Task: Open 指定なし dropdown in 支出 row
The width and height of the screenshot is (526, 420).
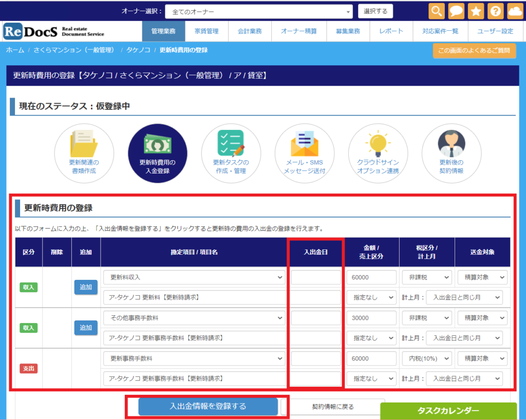Action: (371, 378)
